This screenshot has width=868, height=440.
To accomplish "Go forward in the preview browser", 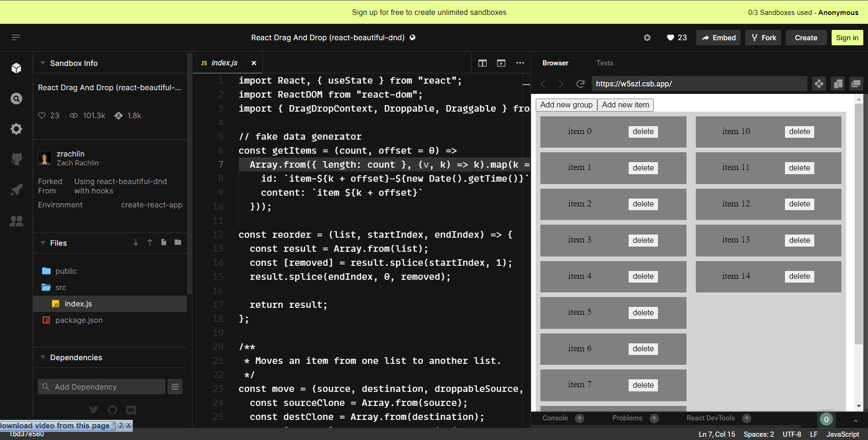I will (x=561, y=84).
